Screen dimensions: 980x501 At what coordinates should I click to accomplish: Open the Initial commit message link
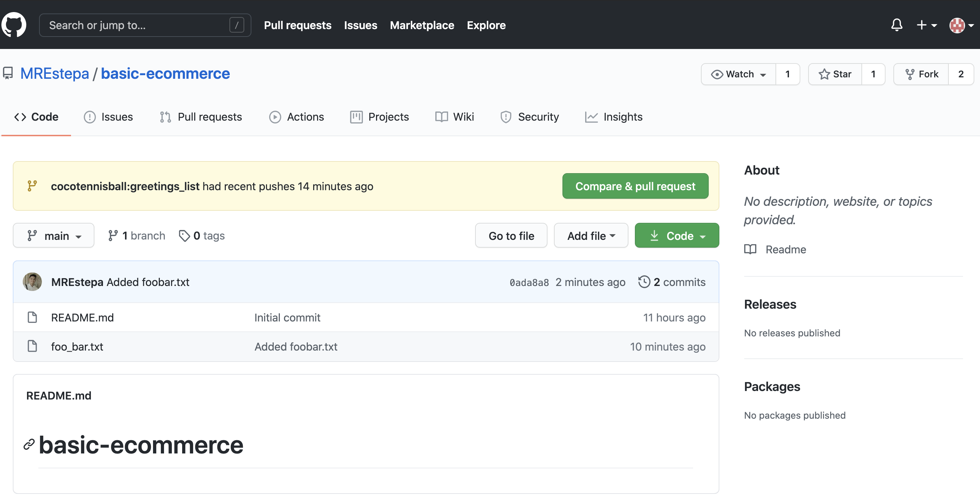click(x=287, y=318)
